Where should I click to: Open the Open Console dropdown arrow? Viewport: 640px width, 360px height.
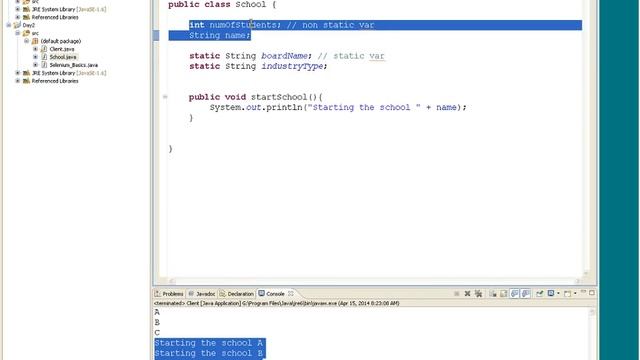click(x=575, y=293)
